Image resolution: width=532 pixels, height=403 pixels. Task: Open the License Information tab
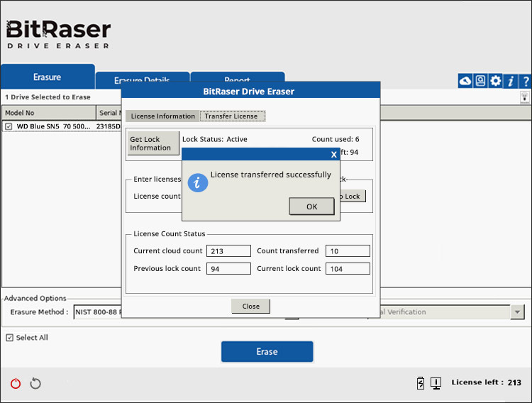163,116
